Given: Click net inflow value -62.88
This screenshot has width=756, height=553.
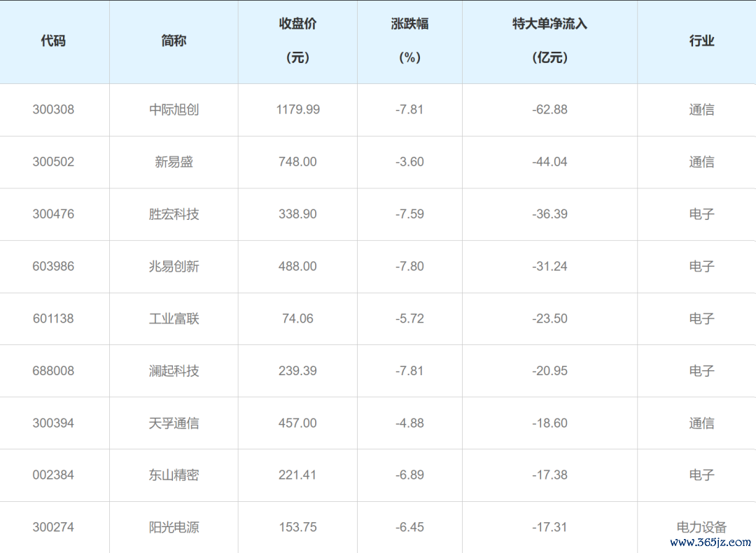Looking at the screenshot, I should point(549,109).
